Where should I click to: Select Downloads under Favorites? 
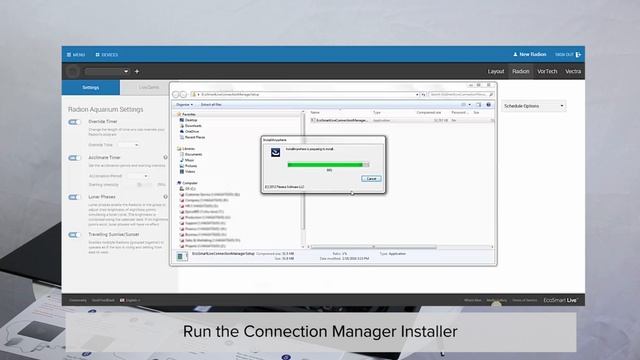pyautogui.click(x=190, y=126)
